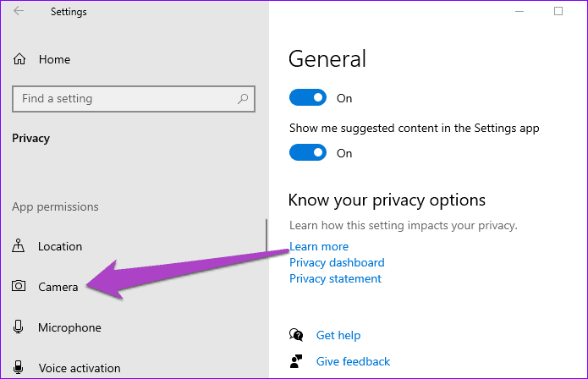Viewport: 588px width, 379px height.
Task: Click the Find a setting search box
Action: point(134,99)
